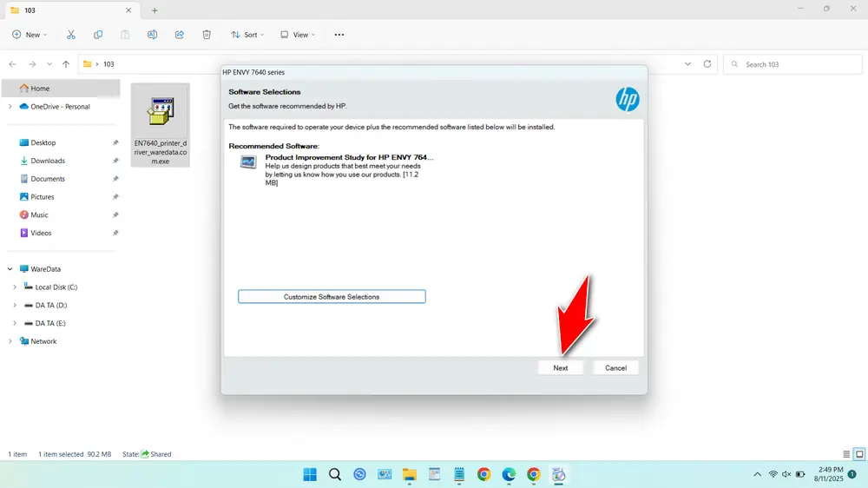
Task: Open a new File Explorer tab
Action: click(155, 10)
